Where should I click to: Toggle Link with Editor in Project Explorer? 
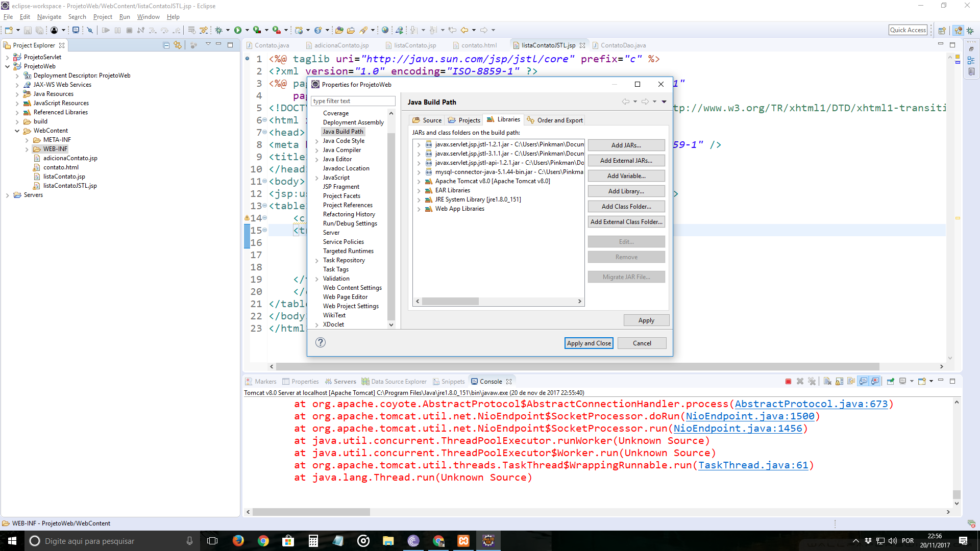click(x=177, y=45)
